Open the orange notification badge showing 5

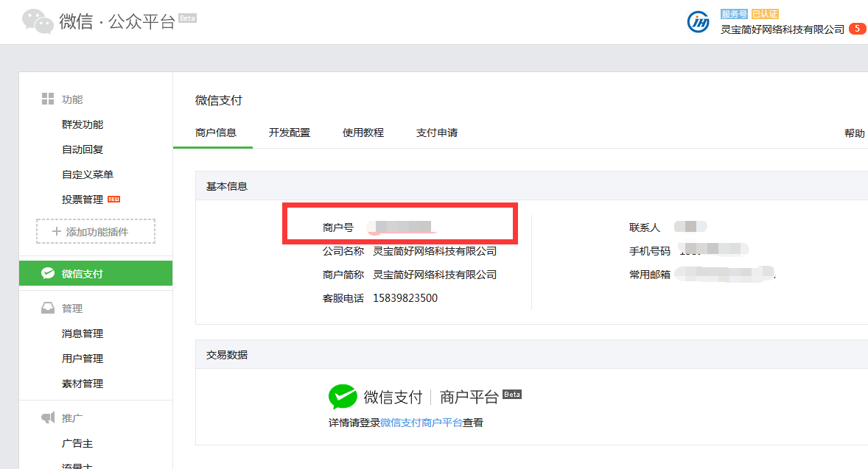[x=857, y=29]
